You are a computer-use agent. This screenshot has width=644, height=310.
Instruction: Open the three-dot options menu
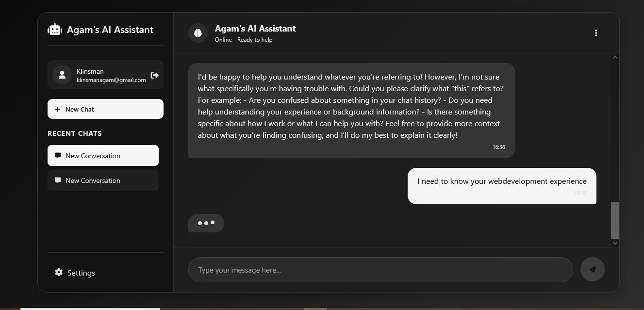click(596, 33)
